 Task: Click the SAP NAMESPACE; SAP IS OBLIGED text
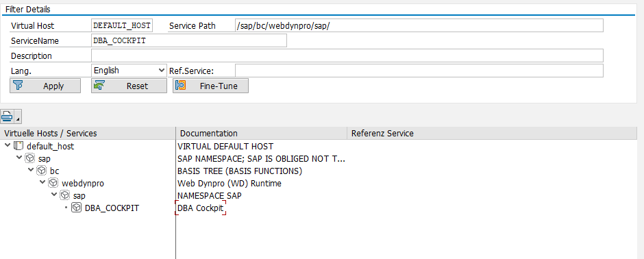pos(261,159)
